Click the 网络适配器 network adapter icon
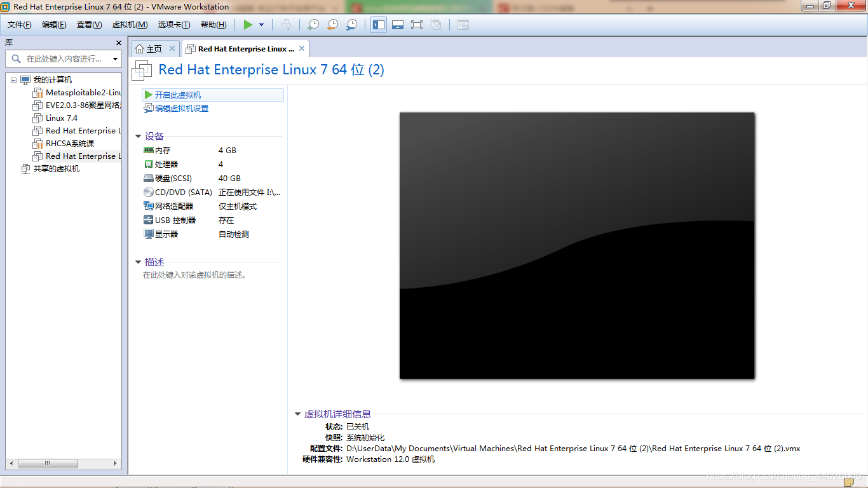868x488 pixels. point(149,207)
